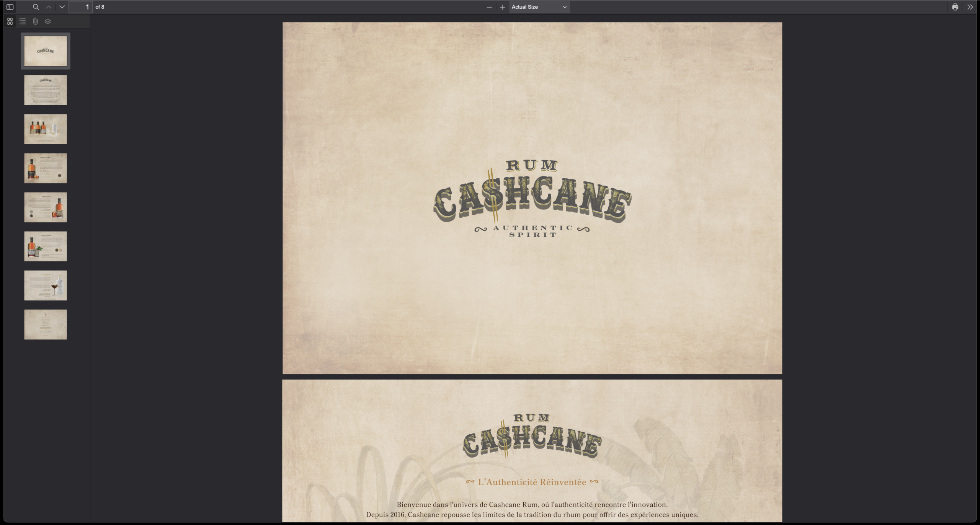Show attachments in sidebar
The image size is (980, 525).
(35, 21)
